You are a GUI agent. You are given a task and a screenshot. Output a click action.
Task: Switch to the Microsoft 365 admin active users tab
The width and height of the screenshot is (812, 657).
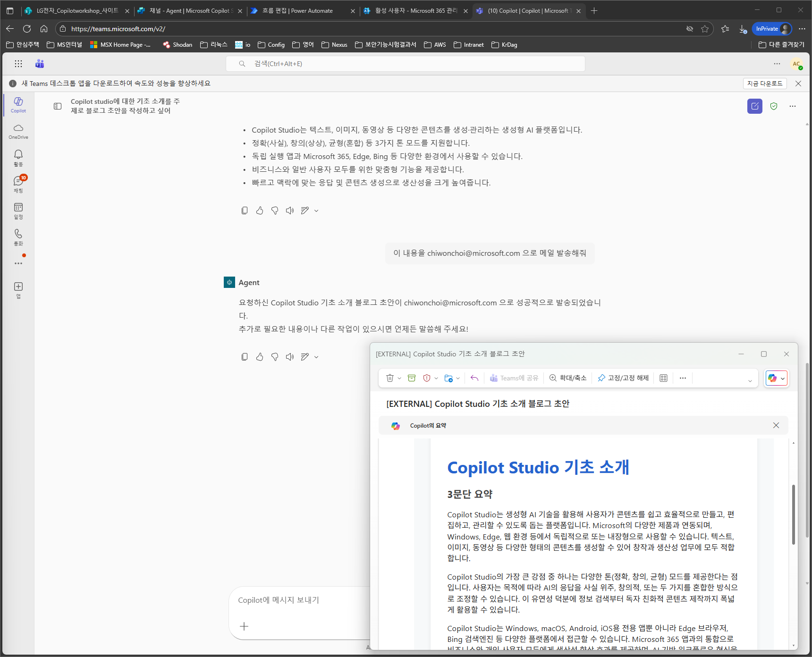(415, 10)
